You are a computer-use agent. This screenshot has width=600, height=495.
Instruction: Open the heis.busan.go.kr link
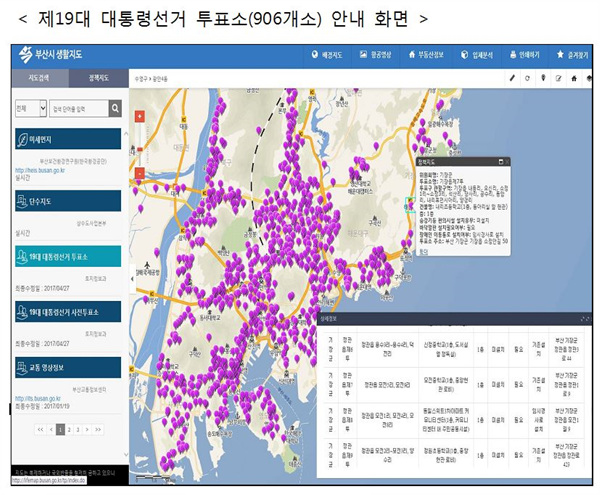coord(40,170)
